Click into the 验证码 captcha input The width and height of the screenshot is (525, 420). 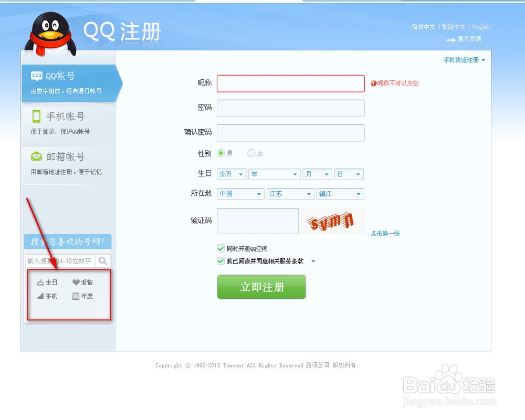pyautogui.click(x=257, y=221)
